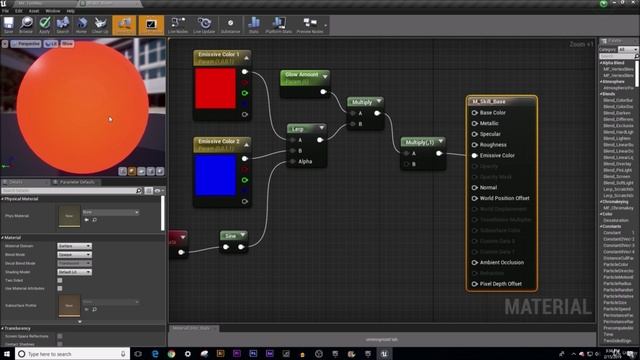This screenshot has width=640, height=360.
Task: Click the Substance toolbar icon
Action: 231,25
